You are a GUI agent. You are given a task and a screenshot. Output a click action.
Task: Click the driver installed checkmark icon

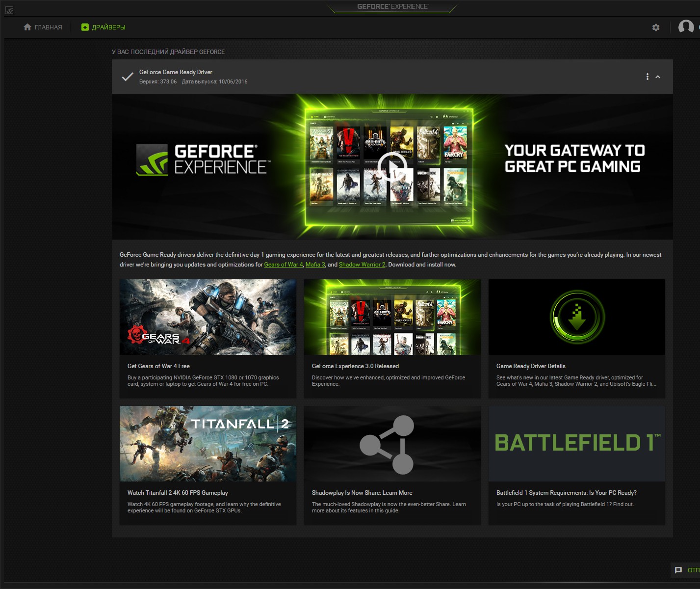coord(128,77)
